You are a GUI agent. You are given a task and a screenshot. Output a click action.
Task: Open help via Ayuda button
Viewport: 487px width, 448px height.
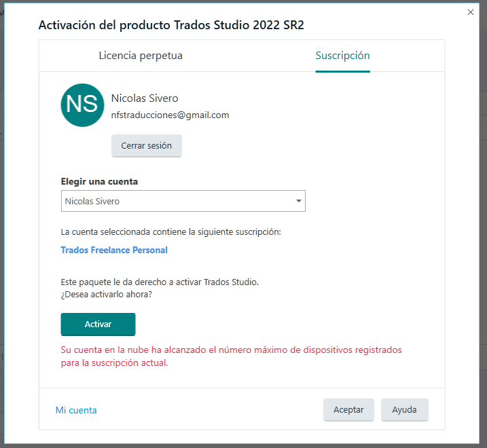[x=404, y=410]
